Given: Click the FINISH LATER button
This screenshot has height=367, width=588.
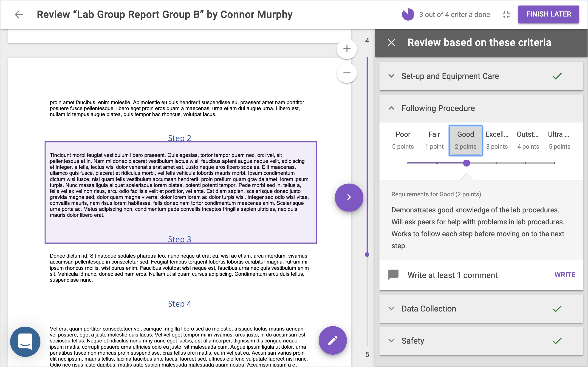Looking at the screenshot, I should (x=548, y=14).
